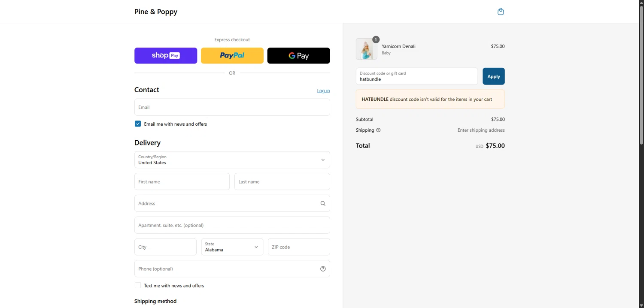Pay with PayPal express button
The width and height of the screenshot is (644, 308).
point(232,56)
